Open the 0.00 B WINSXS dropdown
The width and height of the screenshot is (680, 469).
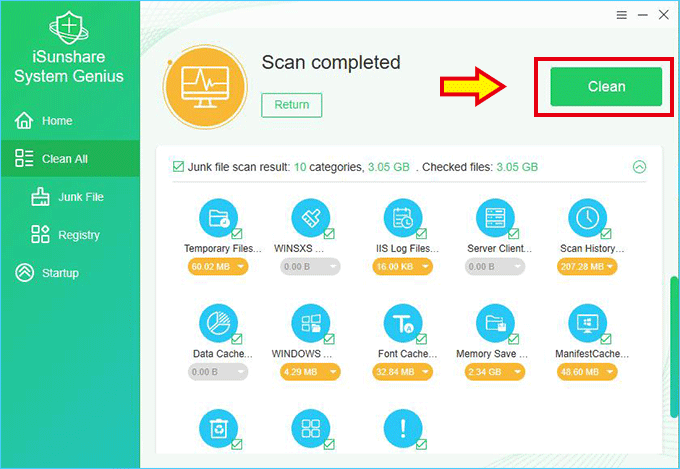pos(311,266)
